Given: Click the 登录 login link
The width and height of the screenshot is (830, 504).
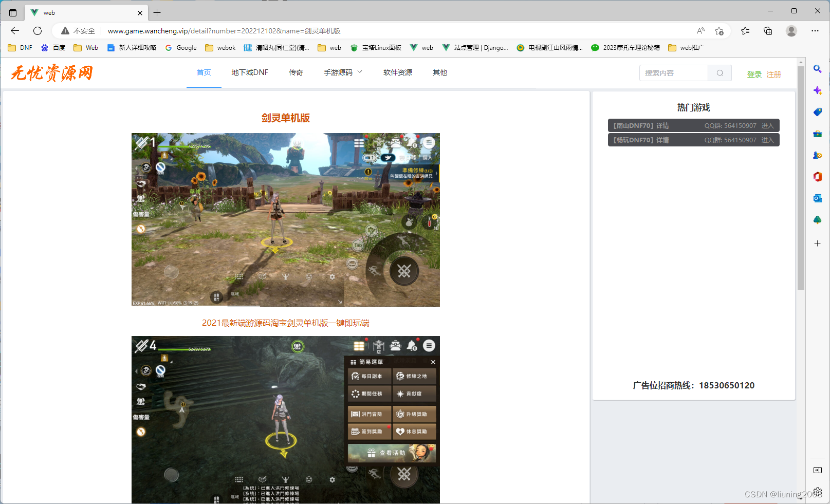Looking at the screenshot, I should point(754,74).
